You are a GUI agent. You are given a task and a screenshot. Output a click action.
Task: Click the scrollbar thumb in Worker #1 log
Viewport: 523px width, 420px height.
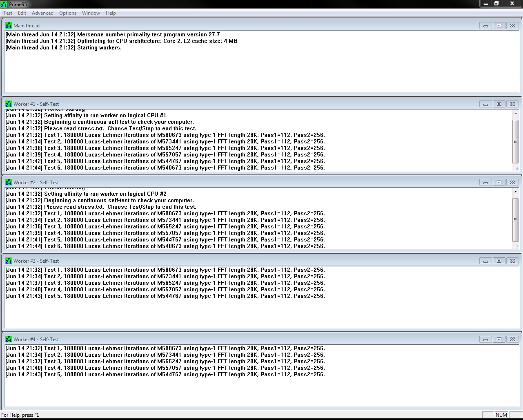[x=515, y=141]
